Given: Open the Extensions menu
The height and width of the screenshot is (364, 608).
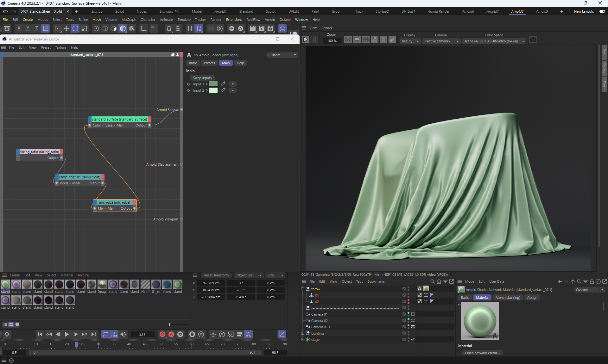Looking at the screenshot, I should coord(234,20).
